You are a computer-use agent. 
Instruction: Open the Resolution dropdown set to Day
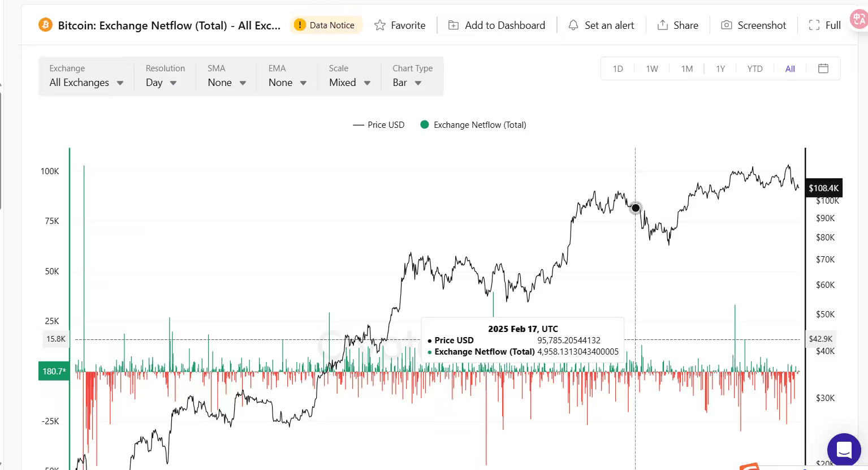tap(161, 83)
